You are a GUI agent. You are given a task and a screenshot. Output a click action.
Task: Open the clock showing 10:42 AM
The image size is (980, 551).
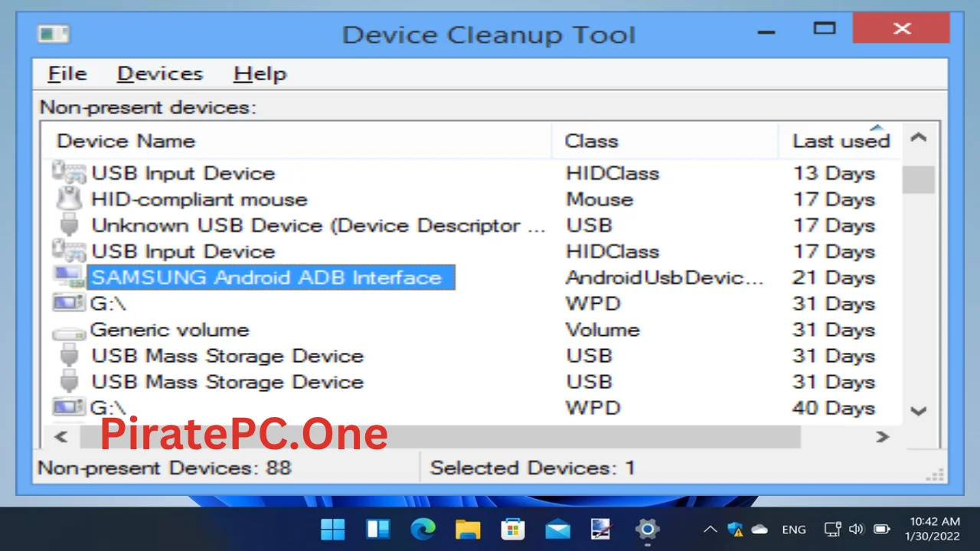(934, 529)
